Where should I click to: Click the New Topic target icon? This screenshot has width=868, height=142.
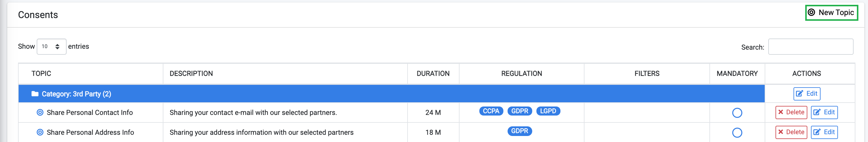click(812, 12)
